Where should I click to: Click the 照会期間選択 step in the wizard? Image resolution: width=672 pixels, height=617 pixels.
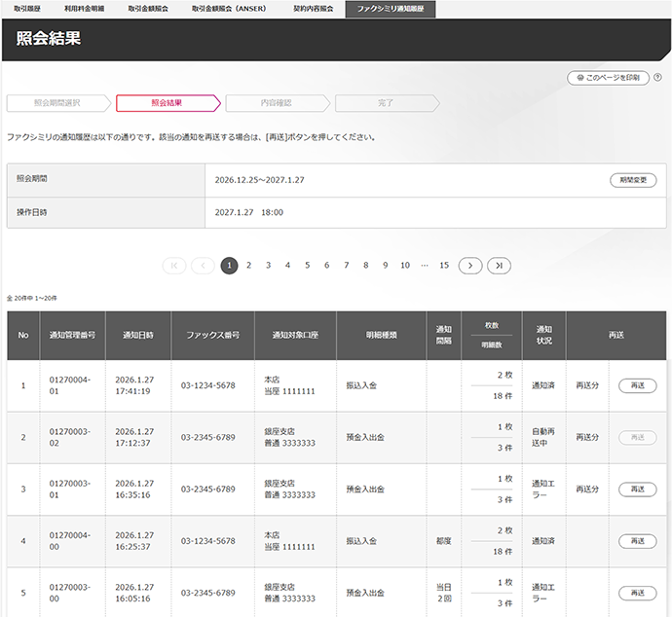coord(57,102)
